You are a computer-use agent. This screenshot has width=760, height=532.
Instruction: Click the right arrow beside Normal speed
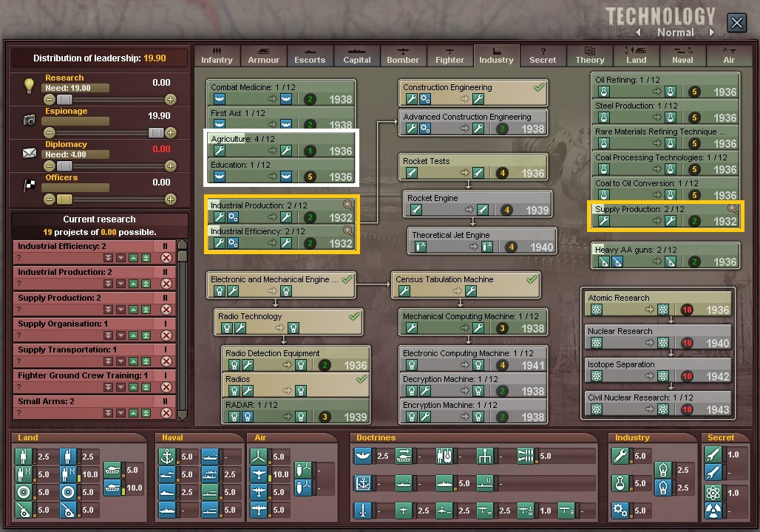tap(711, 32)
